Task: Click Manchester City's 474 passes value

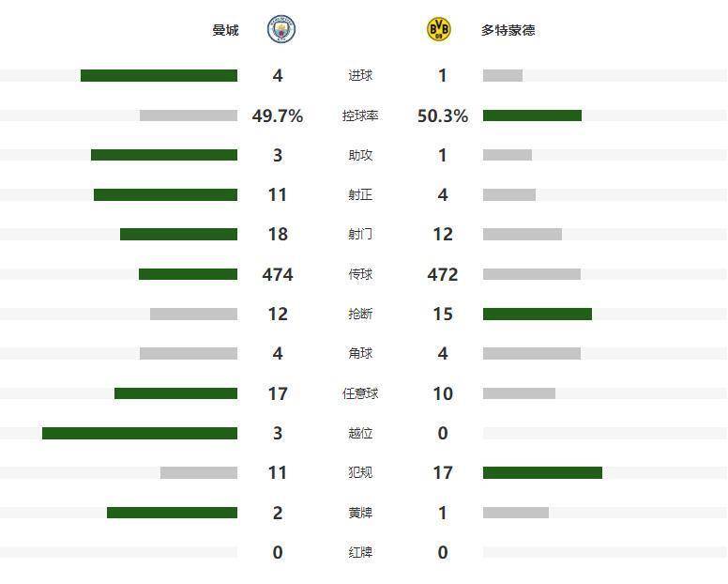Action: coord(278,274)
